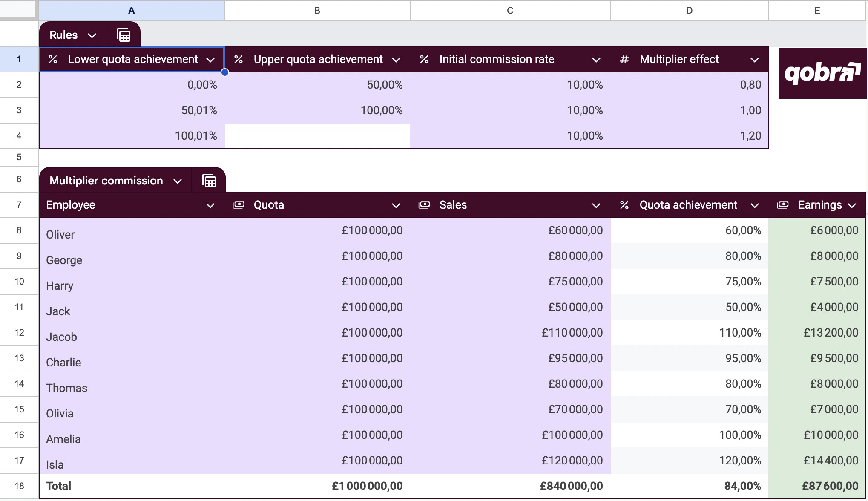Select the Jacob employee cell

click(x=132, y=333)
